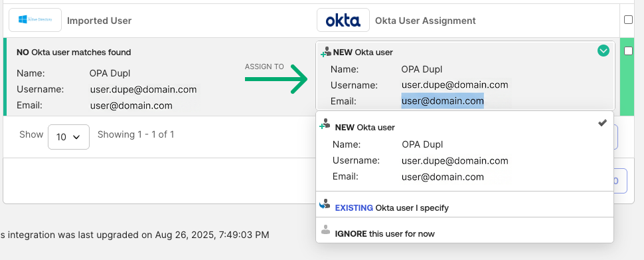The height and width of the screenshot is (260, 644).
Task: Expand the green chevron assignment dropdown
Action: coord(603,51)
